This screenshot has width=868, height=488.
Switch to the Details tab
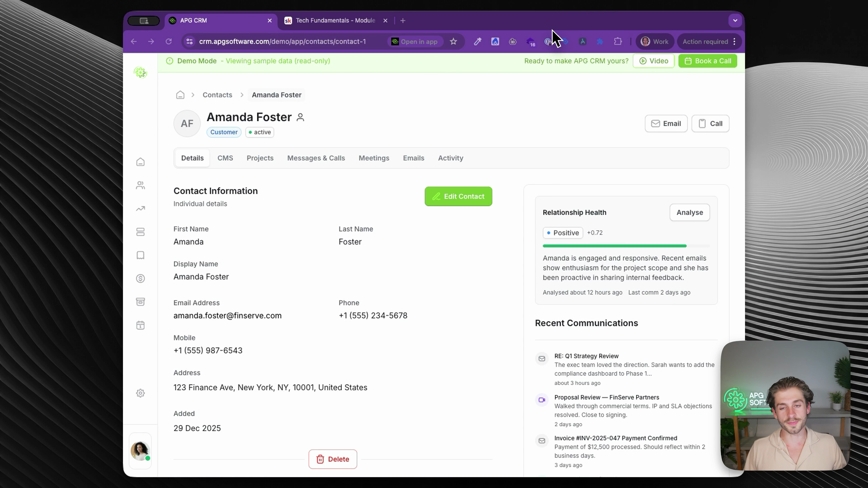(x=192, y=158)
